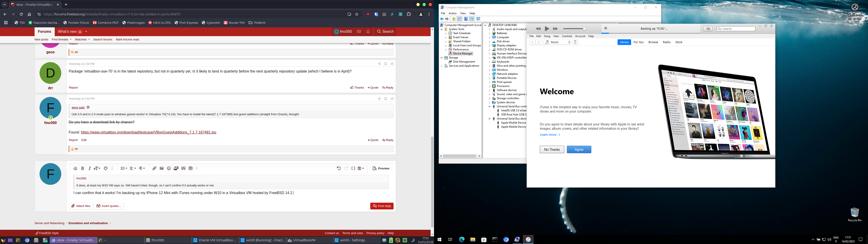Switch to iTunes Browse tab
Screen dimensions: 868x244
click(x=653, y=42)
